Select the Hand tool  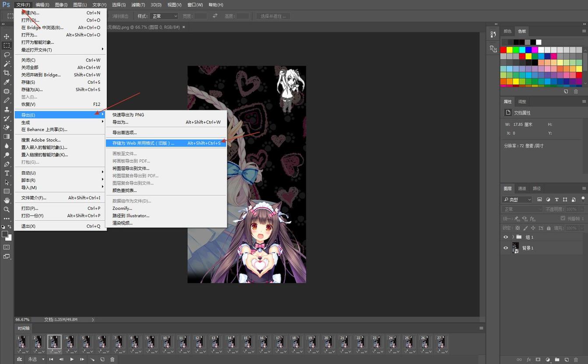pyautogui.click(x=7, y=200)
